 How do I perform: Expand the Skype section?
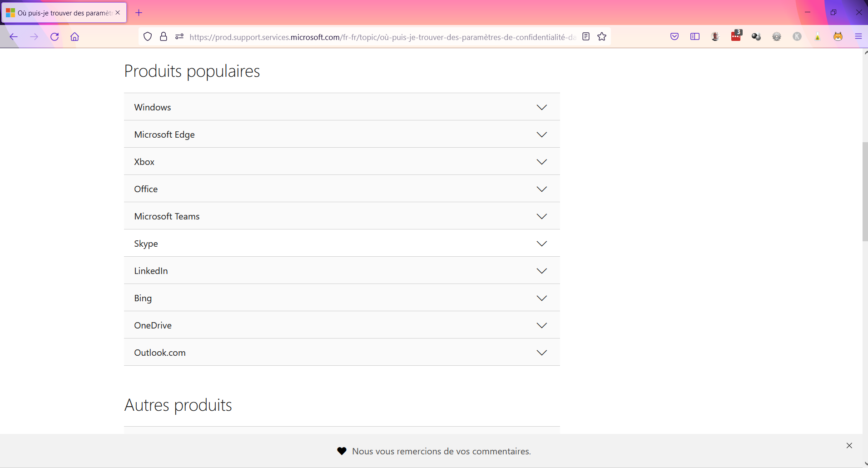342,243
